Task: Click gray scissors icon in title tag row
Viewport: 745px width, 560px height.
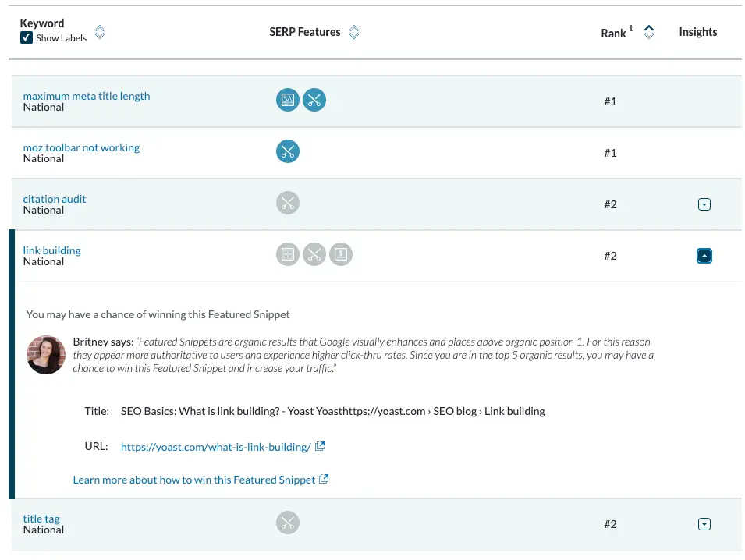Action: (x=288, y=523)
